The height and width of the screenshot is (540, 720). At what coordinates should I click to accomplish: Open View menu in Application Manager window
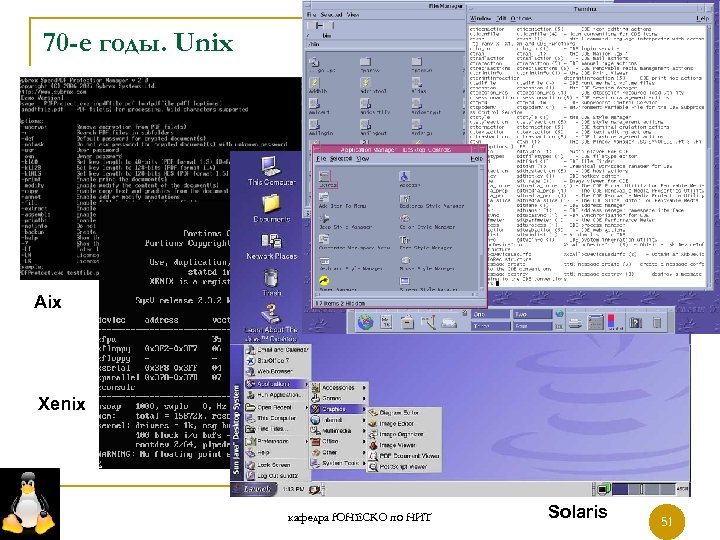click(363, 158)
